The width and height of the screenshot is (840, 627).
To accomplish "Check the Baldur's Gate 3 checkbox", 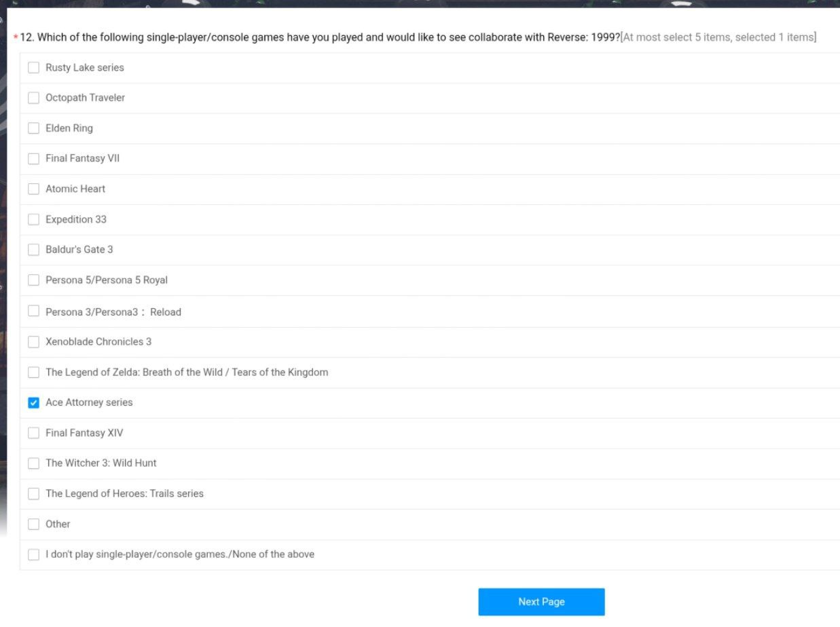I will tap(33, 250).
